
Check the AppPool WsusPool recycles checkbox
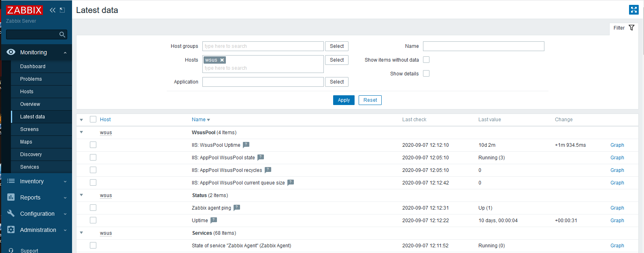(93, 170)
